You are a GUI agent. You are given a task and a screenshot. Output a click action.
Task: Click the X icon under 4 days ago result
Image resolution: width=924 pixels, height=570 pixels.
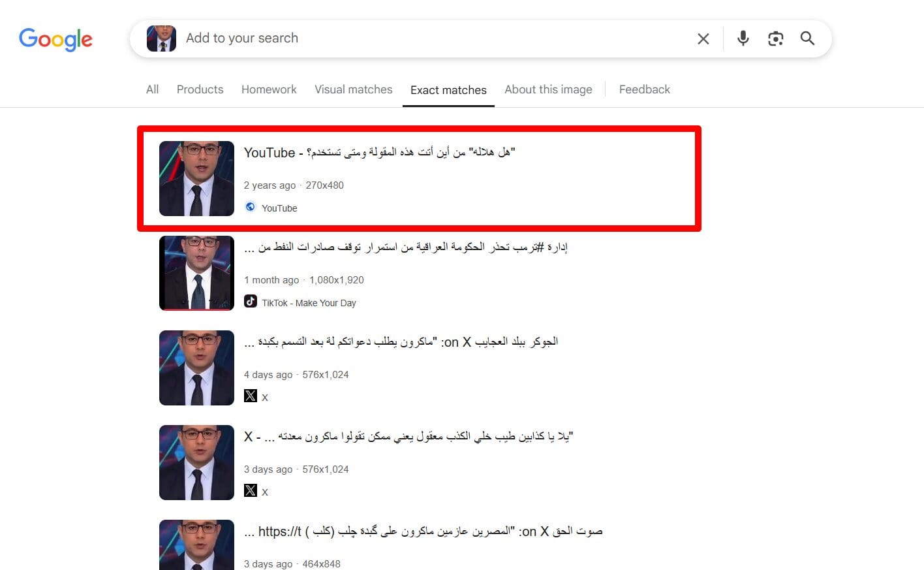pos(251,396)
